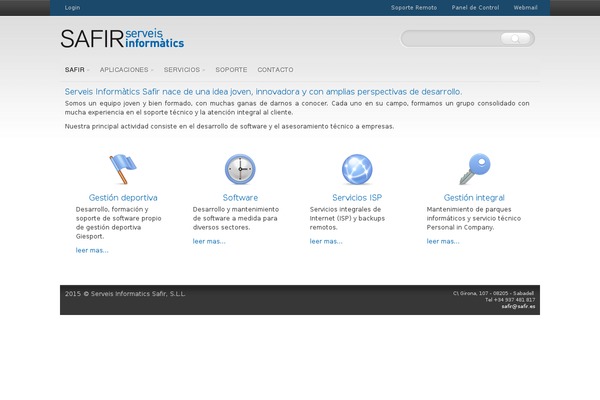This screenshot has width=600, height=400.
Task: Open Soporte Remoto in top bar
Action: click(x=414, y=7)
